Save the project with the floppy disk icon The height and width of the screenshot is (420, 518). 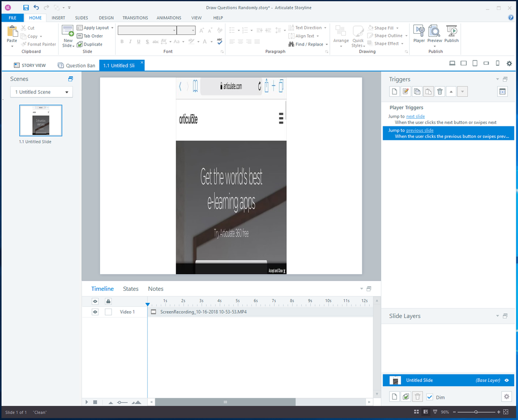pyautogui.click(x=26, y=7)
